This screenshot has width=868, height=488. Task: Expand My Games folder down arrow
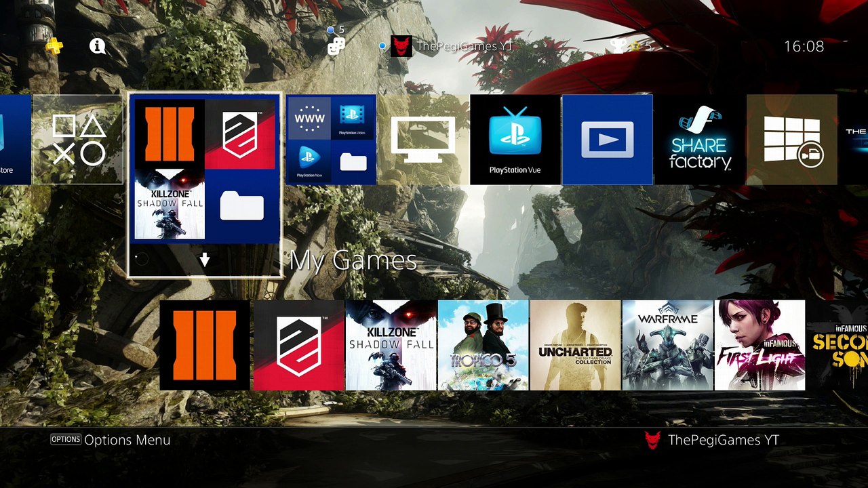click(204, 260)
